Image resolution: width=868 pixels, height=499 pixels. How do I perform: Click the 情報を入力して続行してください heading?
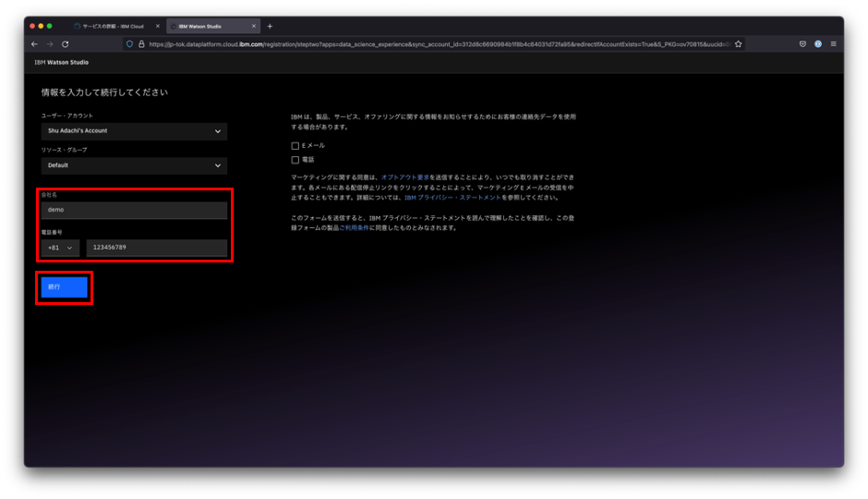point(104,92)
